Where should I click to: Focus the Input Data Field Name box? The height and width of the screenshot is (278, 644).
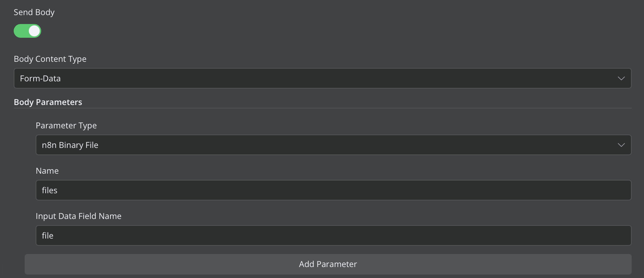333,235
